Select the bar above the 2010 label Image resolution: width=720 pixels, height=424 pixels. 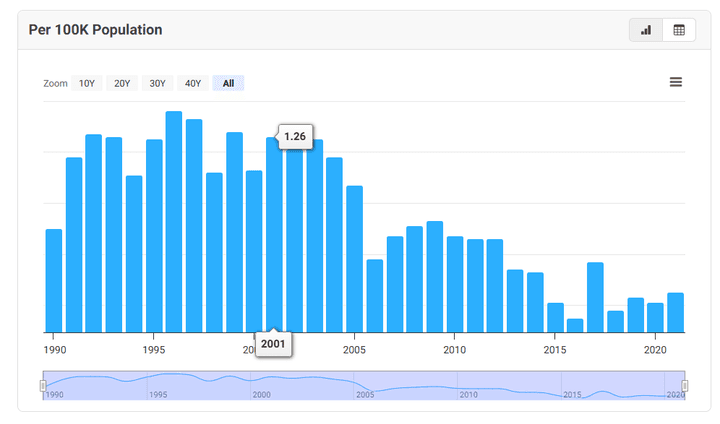pos(455,284)
